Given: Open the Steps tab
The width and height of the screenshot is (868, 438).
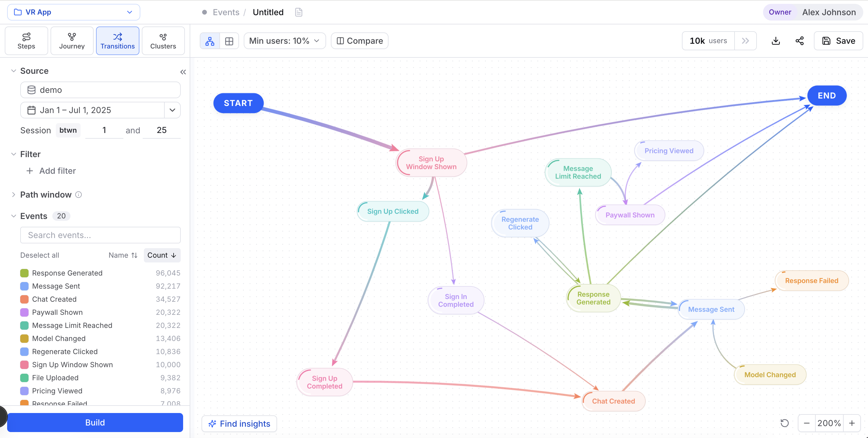Looking at the screenshot, I should (26, 41).
